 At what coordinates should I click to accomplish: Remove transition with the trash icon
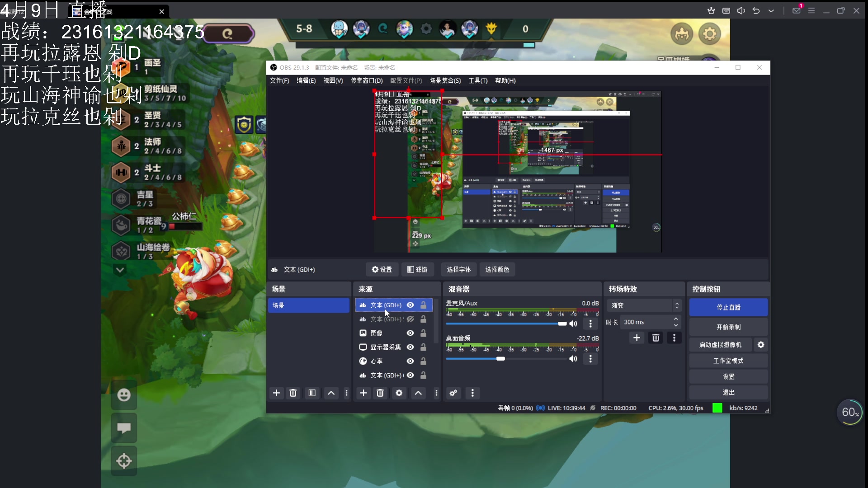656,338
